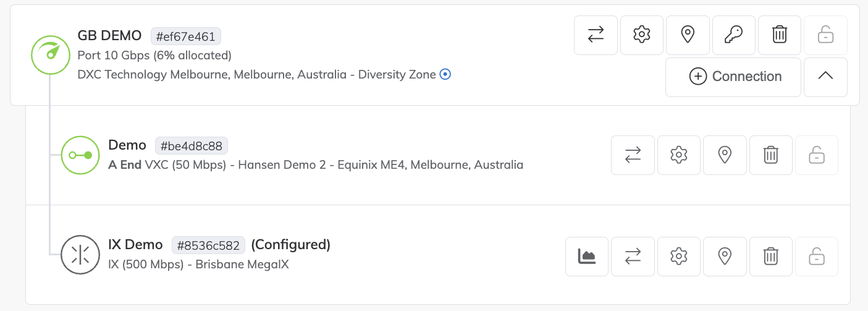Click swap arrows icon on Demo VXC
The height and width of the screenshot is (311, 868).
click(633, 155)
